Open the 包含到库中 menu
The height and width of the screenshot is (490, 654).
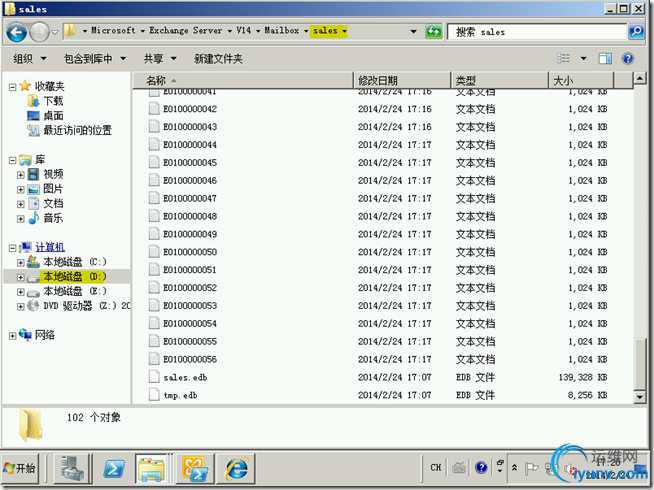(95, 59)
